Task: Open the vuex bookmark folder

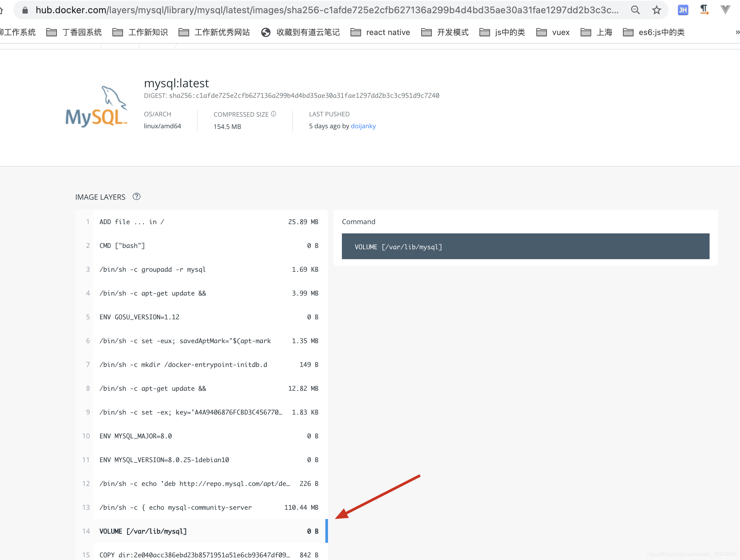Action: (x=553, y=32)
